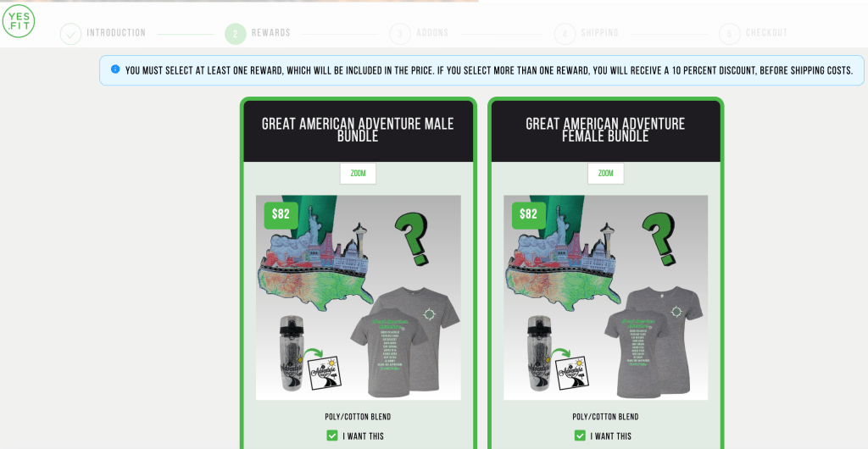The width and height of the screenshot is (868, 449).
Task: Click the $82 price badge on Male Bundle
Action: (281, 215)
